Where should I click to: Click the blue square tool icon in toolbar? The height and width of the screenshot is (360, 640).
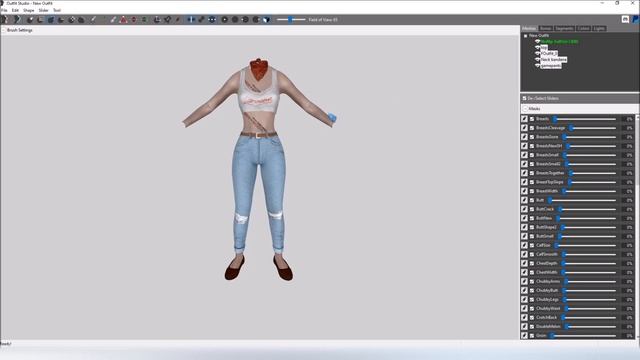pos(51,20)
